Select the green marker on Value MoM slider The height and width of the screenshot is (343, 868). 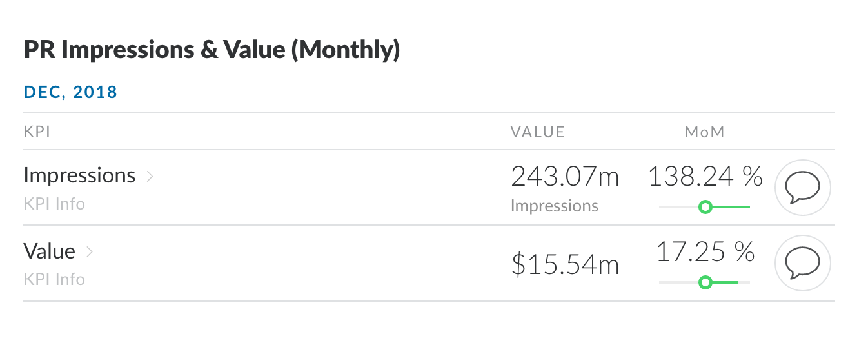click(x=705, y=282)
